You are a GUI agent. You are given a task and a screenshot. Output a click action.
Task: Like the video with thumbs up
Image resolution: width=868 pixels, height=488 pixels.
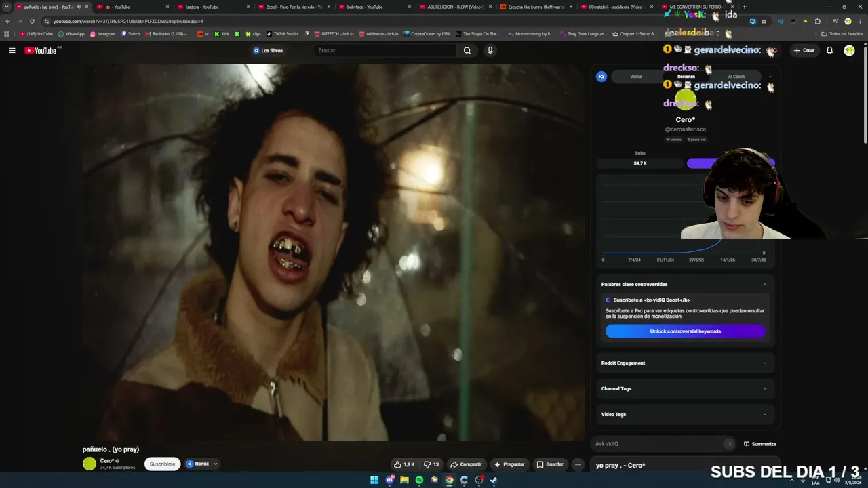[x=404, y=464]
